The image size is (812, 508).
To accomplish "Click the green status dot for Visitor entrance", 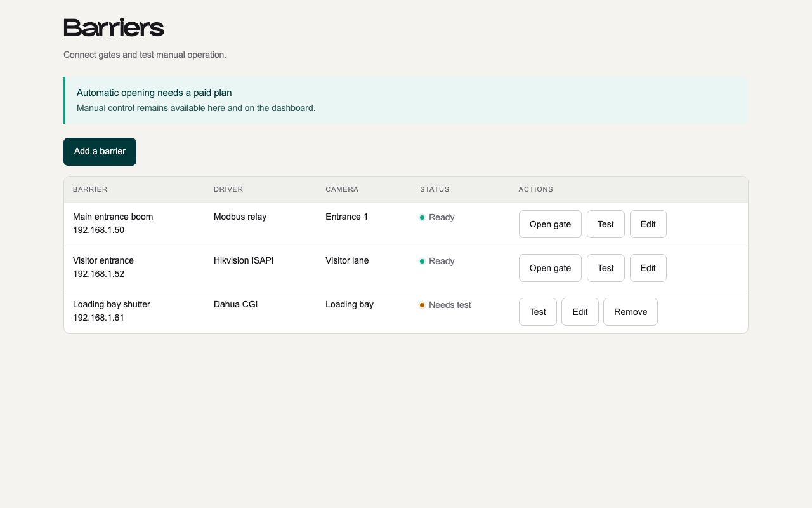I will (422, 261).
